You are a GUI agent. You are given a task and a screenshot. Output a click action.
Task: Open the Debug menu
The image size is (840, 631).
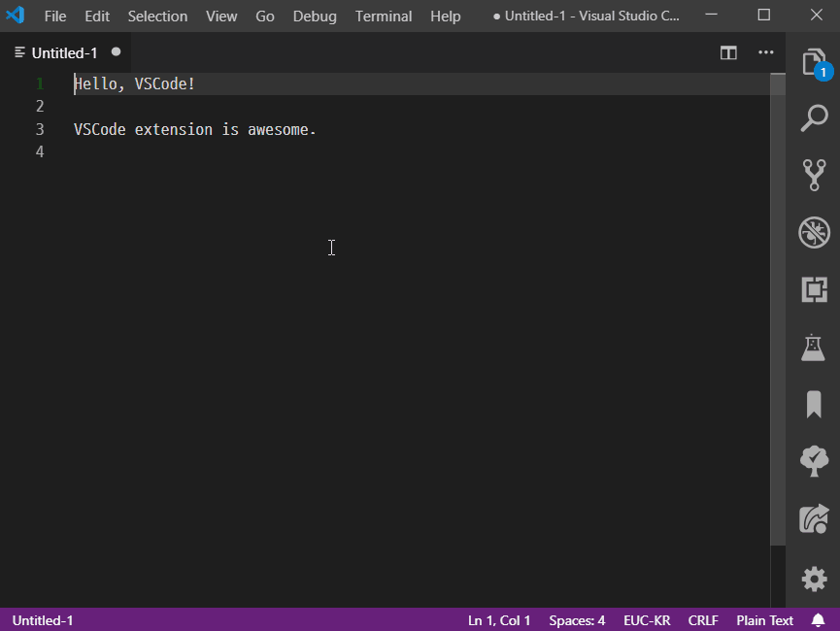click(315, 17)
